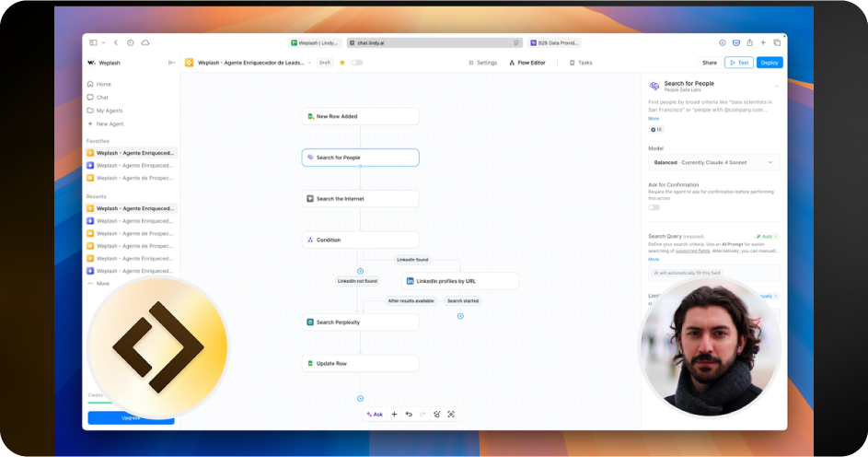Open the B2B Data Provid... browser tab
Image resolution: width=868 pixels, height=457 pixels.
point(555,42)
